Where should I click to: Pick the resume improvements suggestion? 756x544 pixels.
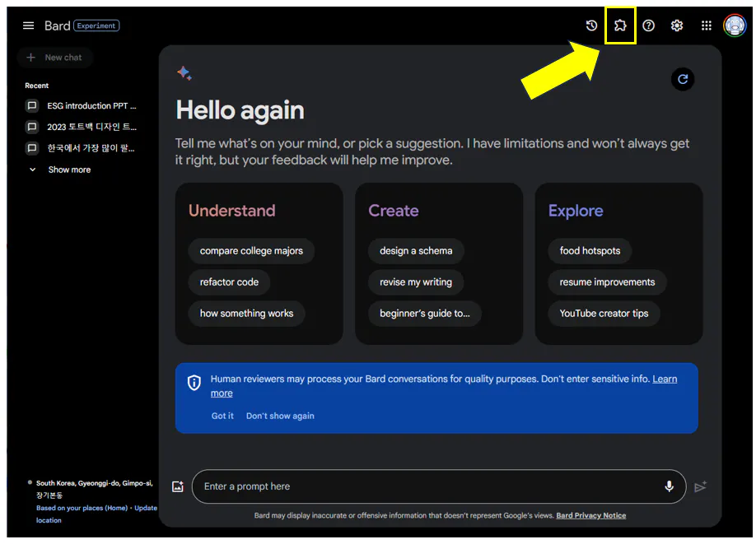tap(607, 282)
